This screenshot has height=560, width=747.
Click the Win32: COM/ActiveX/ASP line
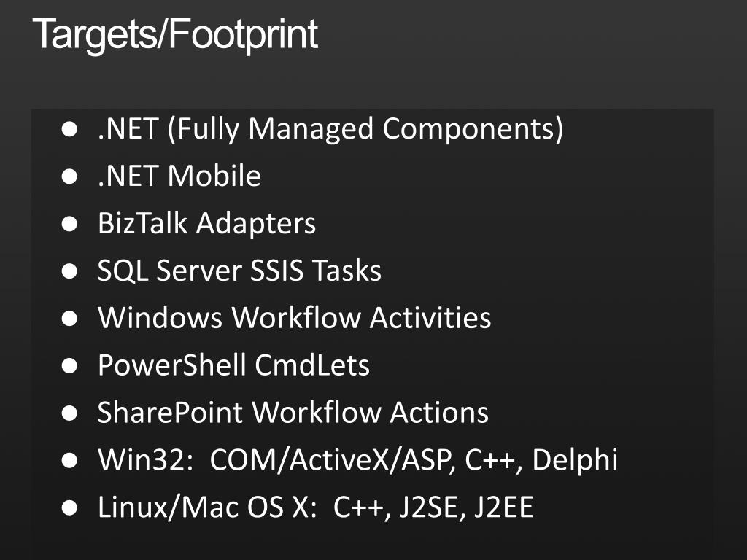pyautogui.click(x=357, y=460)
